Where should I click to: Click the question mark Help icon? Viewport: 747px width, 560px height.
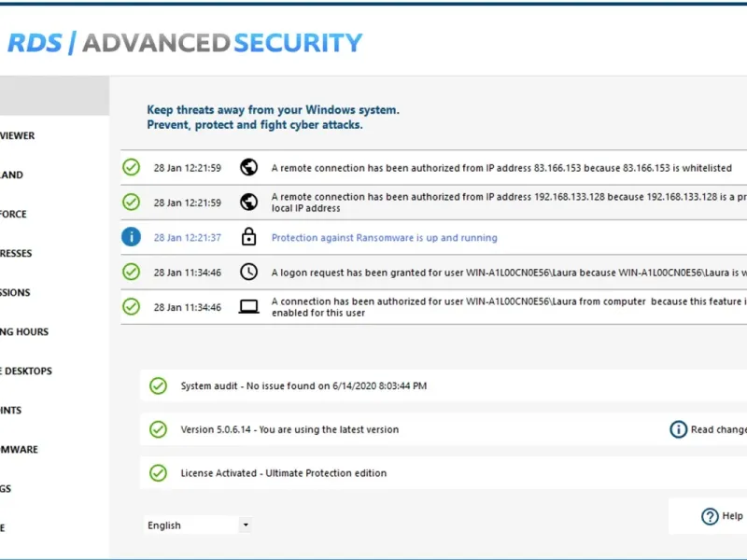pos(710,516)
